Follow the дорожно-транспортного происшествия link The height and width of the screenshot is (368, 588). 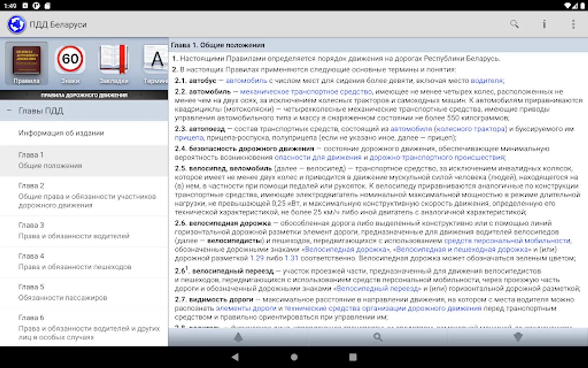(x=437, y=157)
